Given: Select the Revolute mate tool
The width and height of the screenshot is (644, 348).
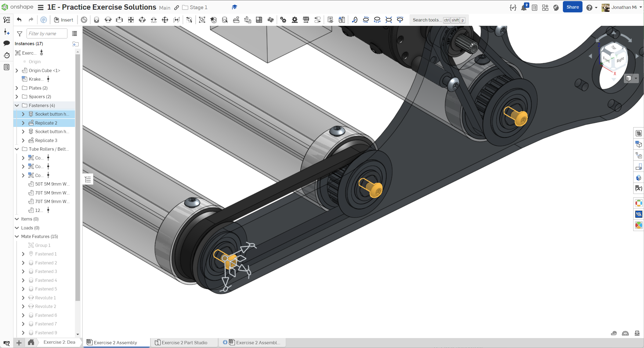Looking at the screenshot, I should point(108,20).
